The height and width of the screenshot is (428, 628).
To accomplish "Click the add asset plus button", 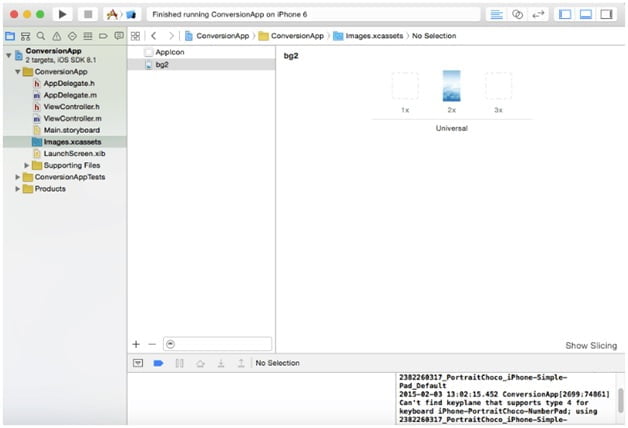I will [136, 343].
